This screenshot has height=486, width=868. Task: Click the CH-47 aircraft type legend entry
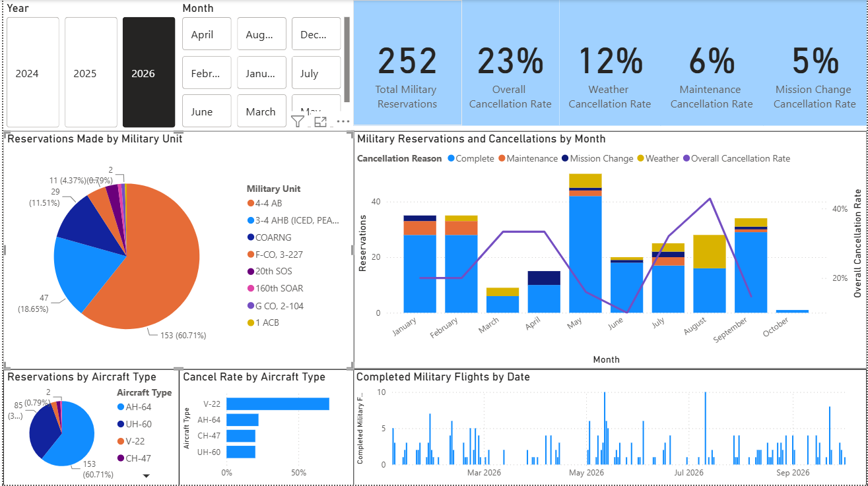tap(134, 458)
